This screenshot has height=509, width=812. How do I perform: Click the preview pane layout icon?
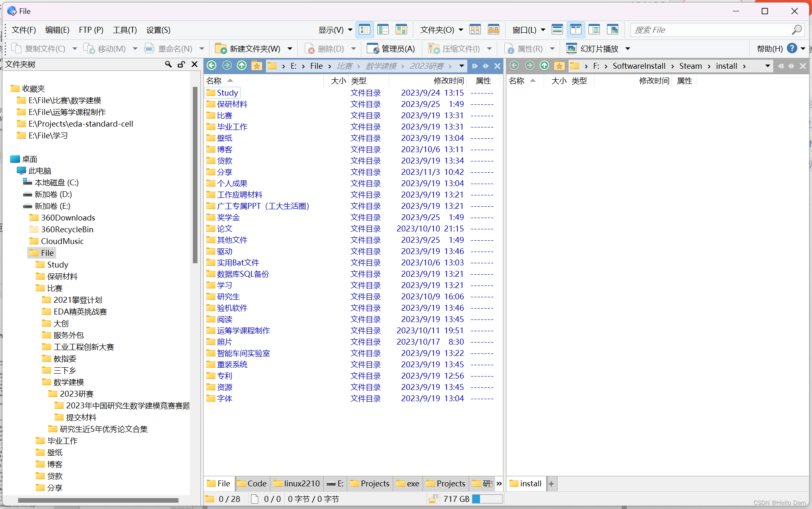pos(612,30)
